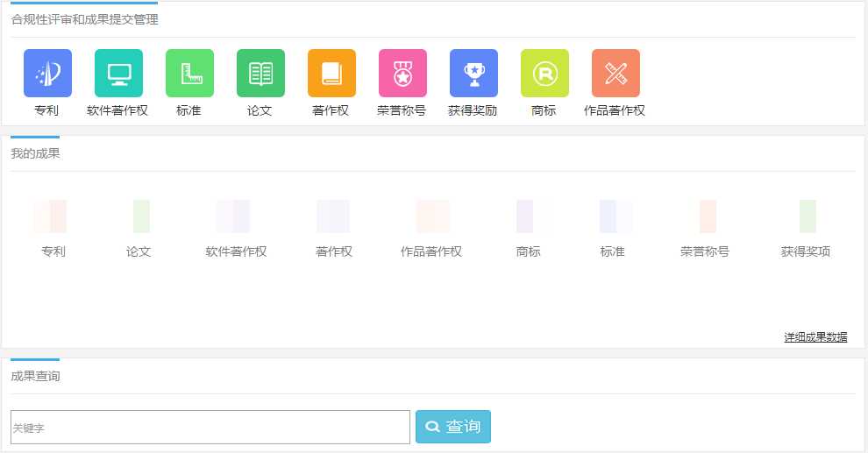Click faded 著作权 icon under 我的成果
The height and width of the screenshot is (453, 868).
click(332, 216)
